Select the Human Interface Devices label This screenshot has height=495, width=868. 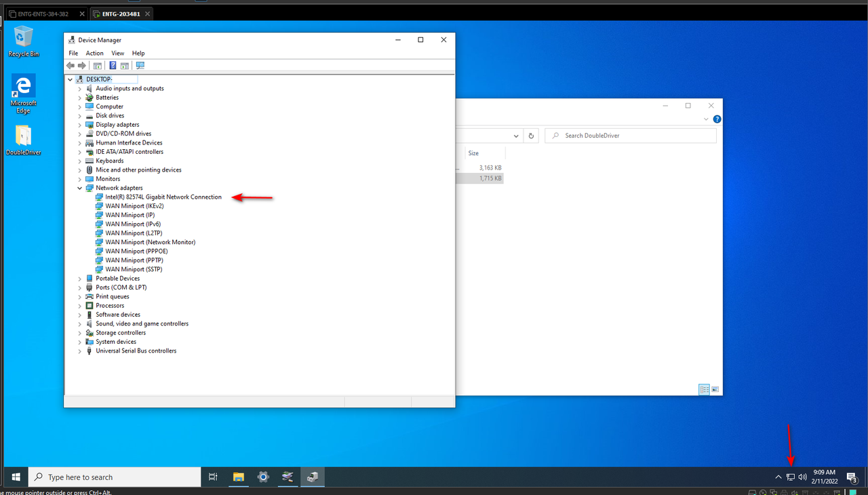pos(129,142)
